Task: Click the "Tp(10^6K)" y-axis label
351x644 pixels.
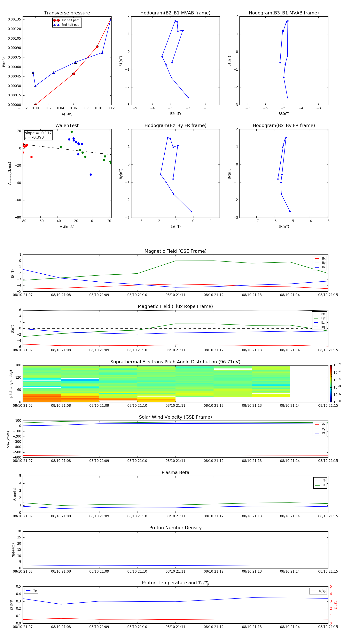Action: tap(11, 605)
